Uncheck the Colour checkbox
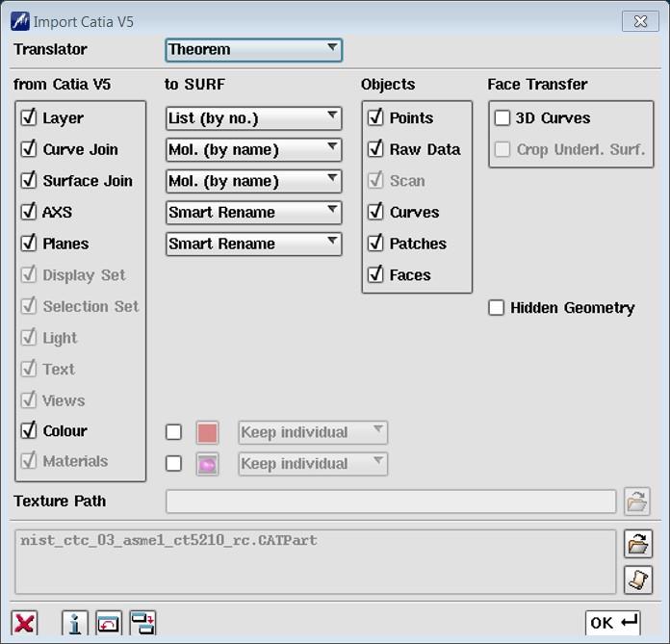 [x=29, y=430]
